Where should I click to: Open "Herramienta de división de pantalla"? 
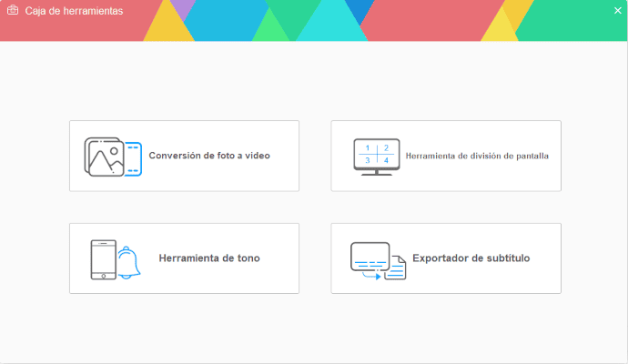[x=446, y=156]
